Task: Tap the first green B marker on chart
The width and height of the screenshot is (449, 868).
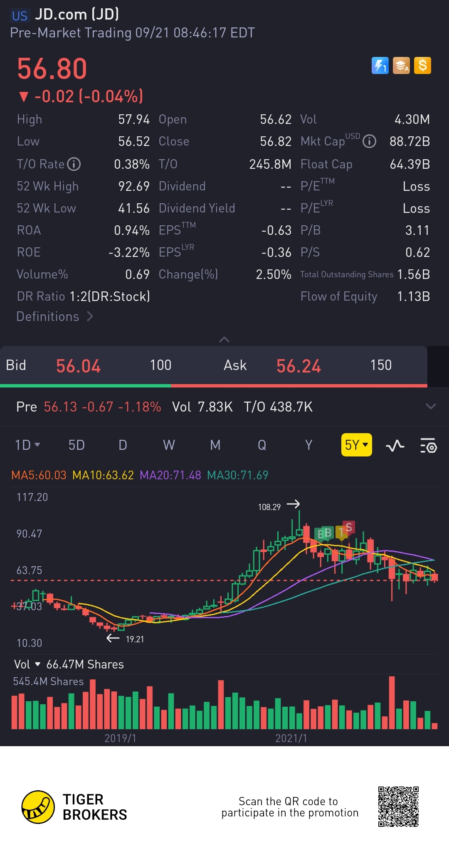Action: (320, 534)
